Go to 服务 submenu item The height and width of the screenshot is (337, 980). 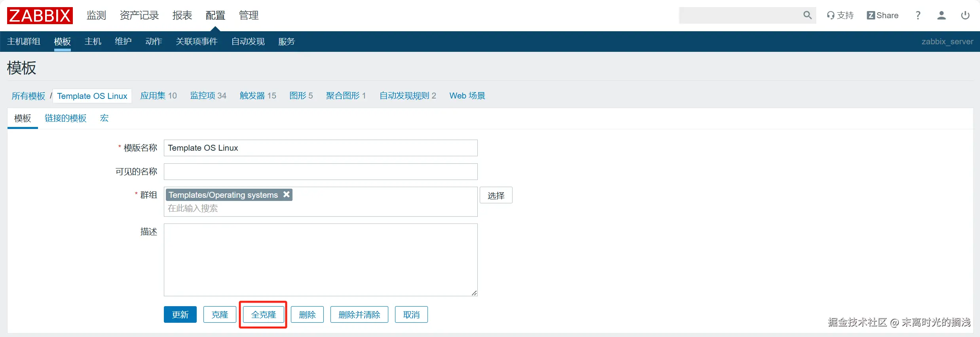287,42
